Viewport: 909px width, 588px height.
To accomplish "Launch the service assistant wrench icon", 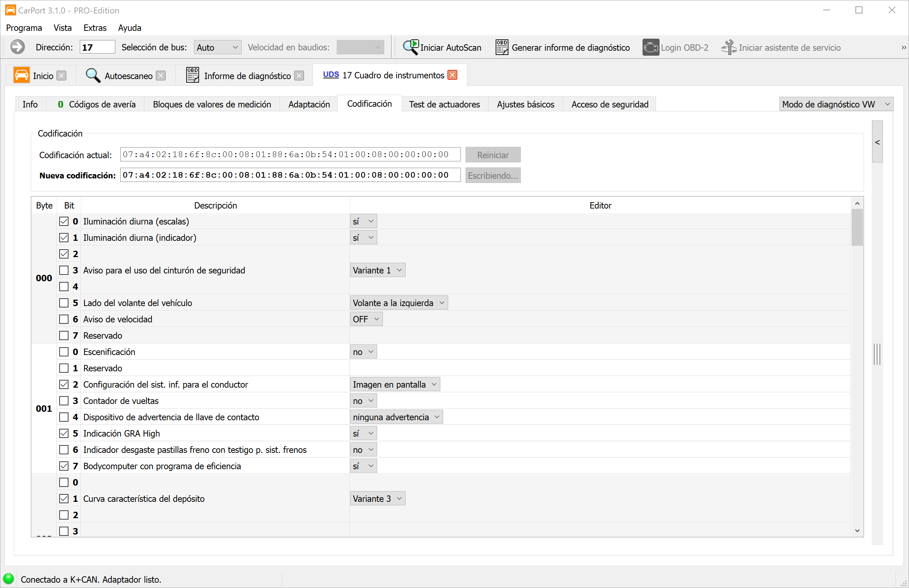I will point(729,48).
